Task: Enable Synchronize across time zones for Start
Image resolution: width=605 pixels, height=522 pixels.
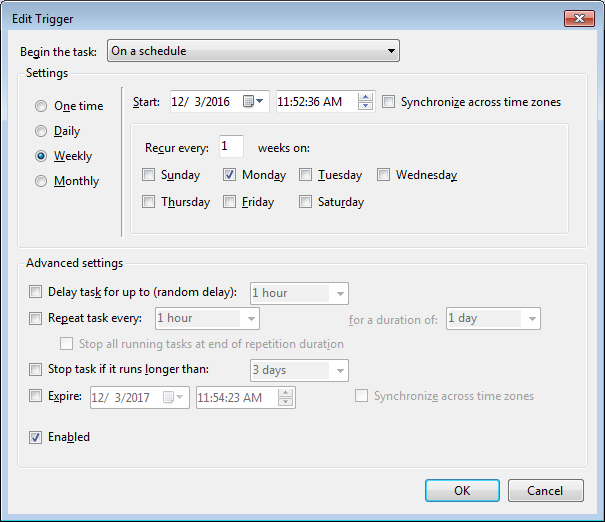Action: click(x=388, y=102)
